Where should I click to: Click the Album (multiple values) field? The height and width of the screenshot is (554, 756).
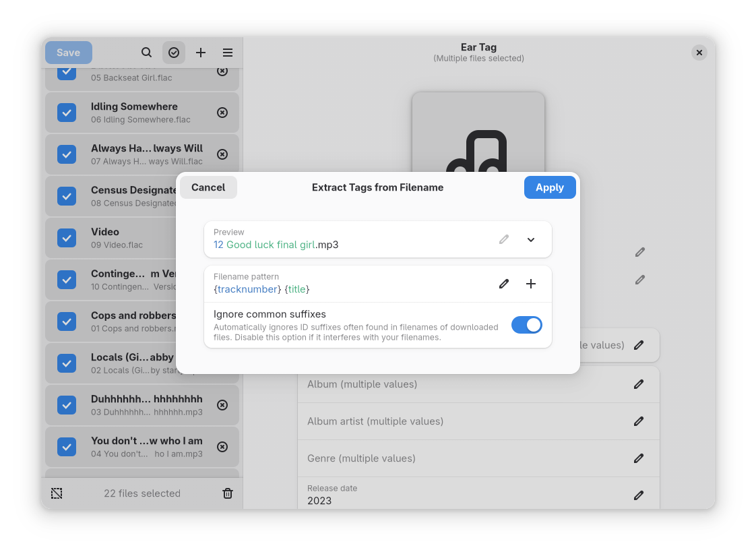[478, 384]
